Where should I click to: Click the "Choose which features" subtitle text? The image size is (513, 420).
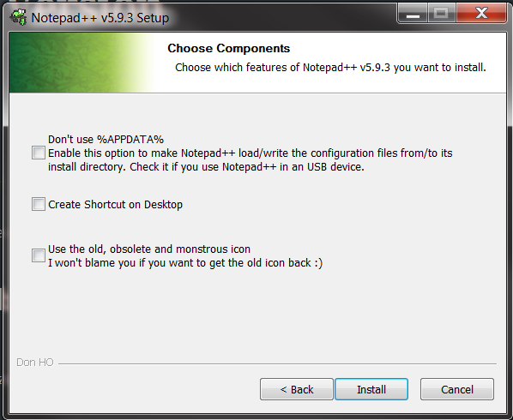[330, 68]
